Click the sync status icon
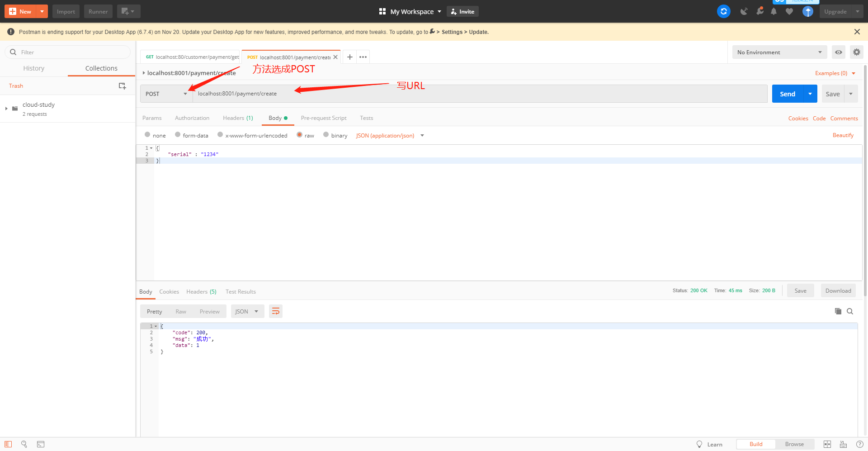The image size is (868, 451). [x=724, y=11]
